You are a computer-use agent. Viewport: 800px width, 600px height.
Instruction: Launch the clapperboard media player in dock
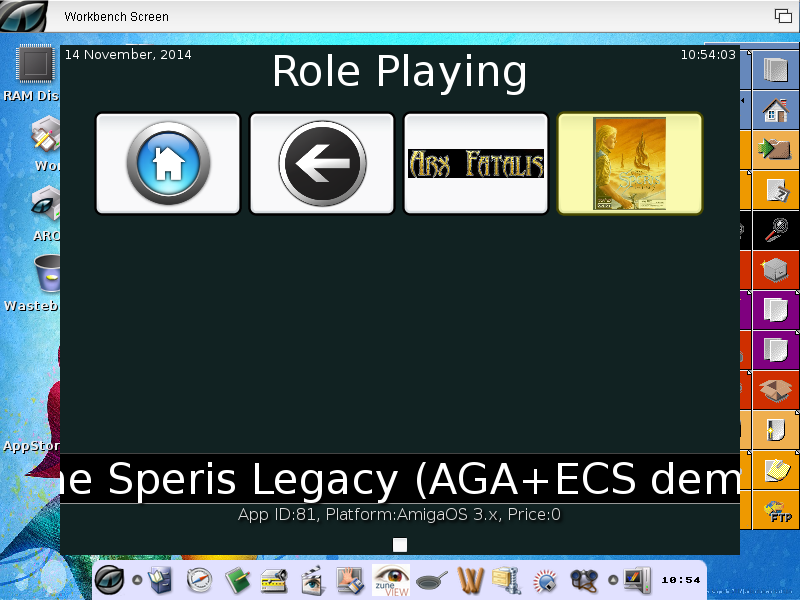click(x=311, y=580)
